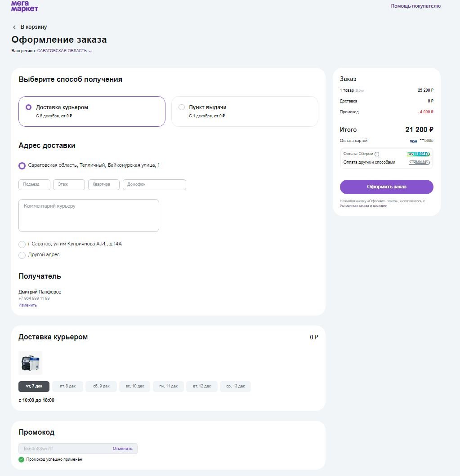This screenshot has height=476, width=460.
Task: Click Изменить under recipient details
Action: coord(27,305)
